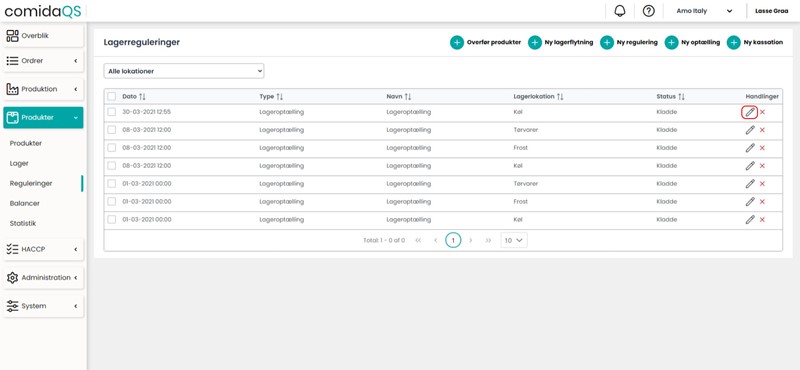Delete the 01-03-2021 Frost entry
The image size is (800, 370).
click(x=762, y=202)
